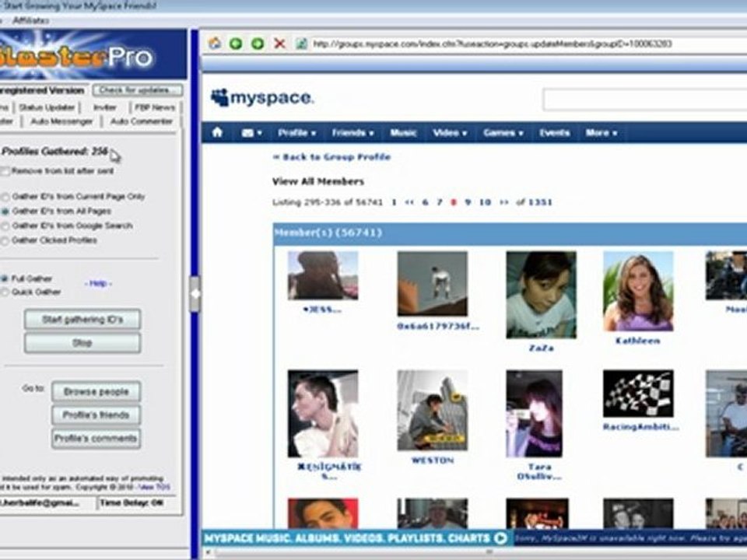Click the Profile's friends button
747x560 pixels.
coord(96,415)
